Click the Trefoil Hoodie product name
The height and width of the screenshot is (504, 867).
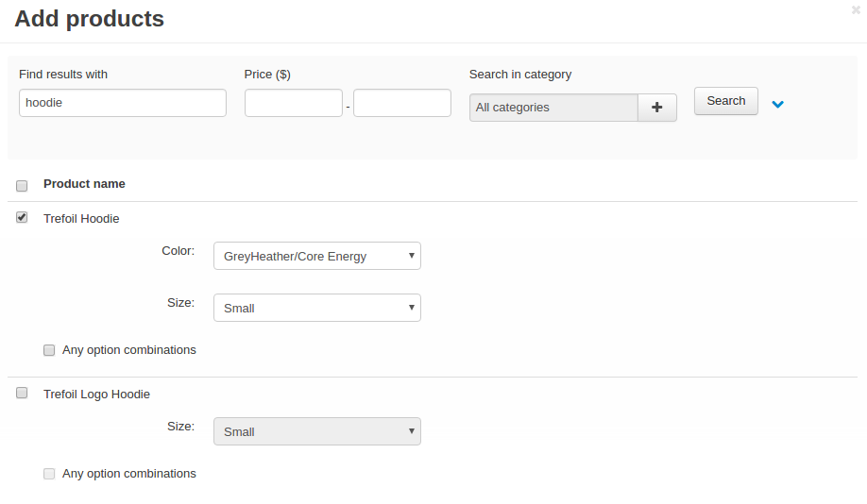81,219
